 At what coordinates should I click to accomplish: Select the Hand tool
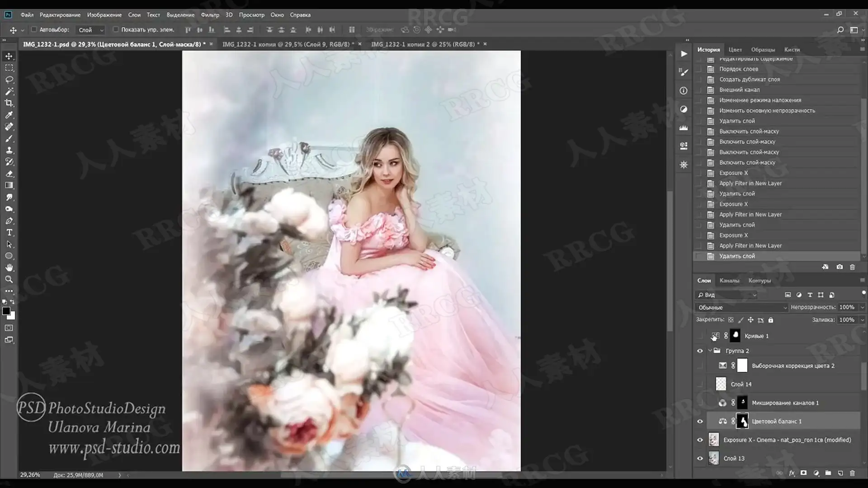point(9,267)
